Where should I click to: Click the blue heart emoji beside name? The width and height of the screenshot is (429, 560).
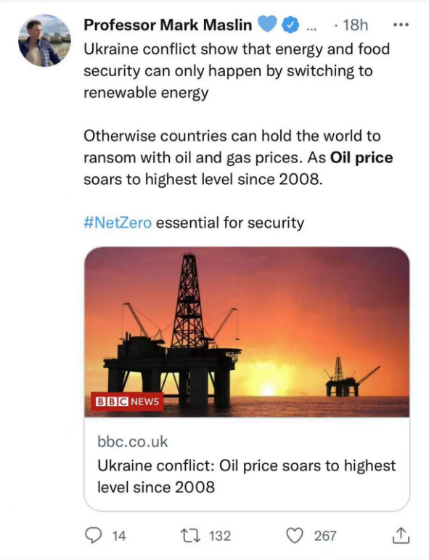[267, 24]
